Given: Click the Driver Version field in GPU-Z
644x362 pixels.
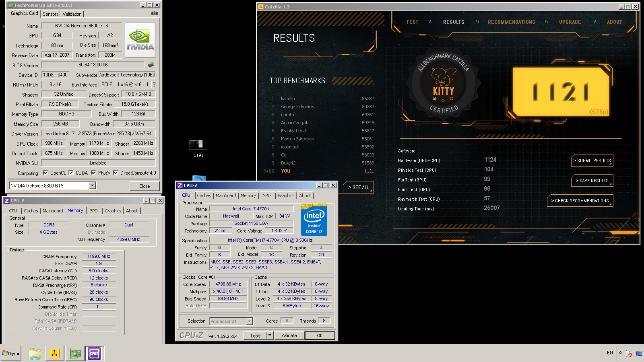Looking at the screenshot, I should 98,134.
